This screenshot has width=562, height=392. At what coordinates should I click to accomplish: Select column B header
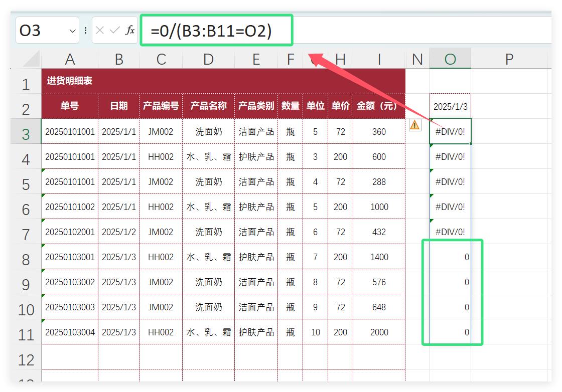click(x=119, y=59)
